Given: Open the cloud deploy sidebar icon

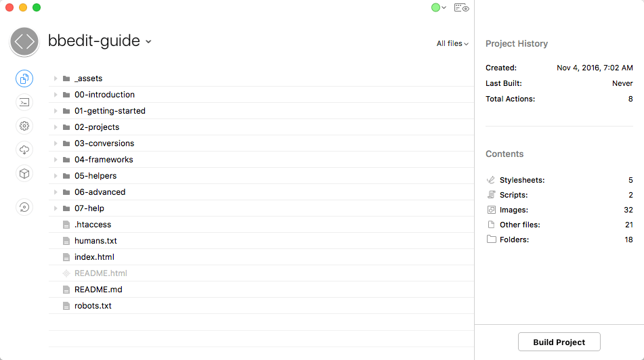Looking at the screenshot, I should point(24,150).
